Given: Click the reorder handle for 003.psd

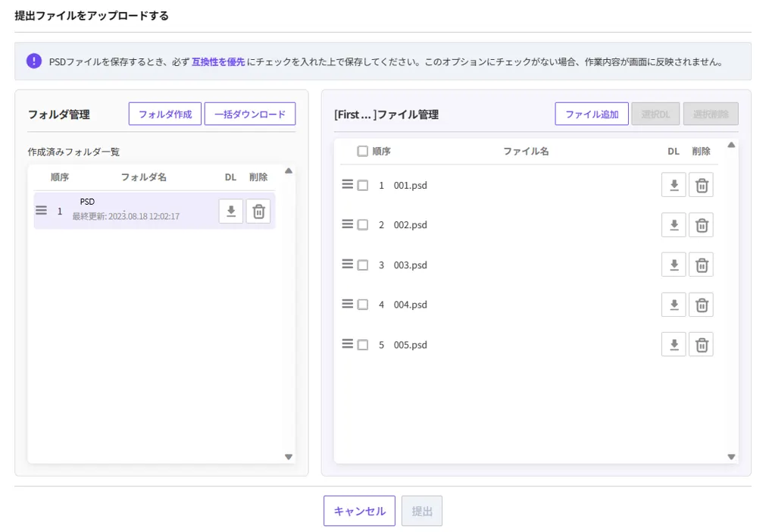Looking at the screenshot, I should [347, 264].
